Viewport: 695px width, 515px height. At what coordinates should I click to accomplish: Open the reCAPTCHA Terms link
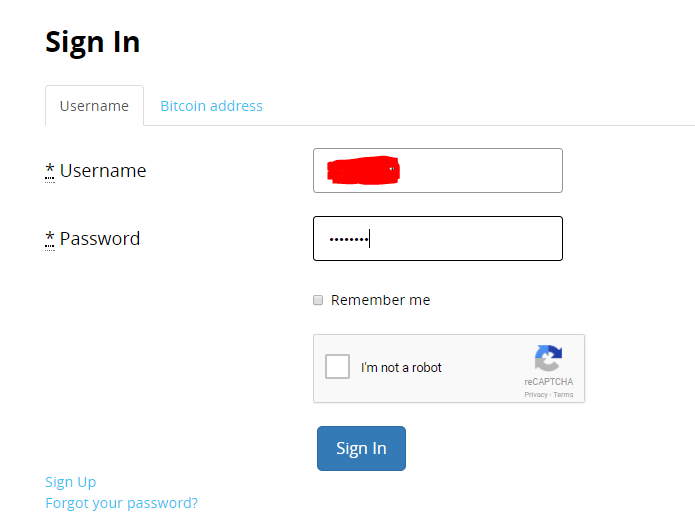[564, 395]
